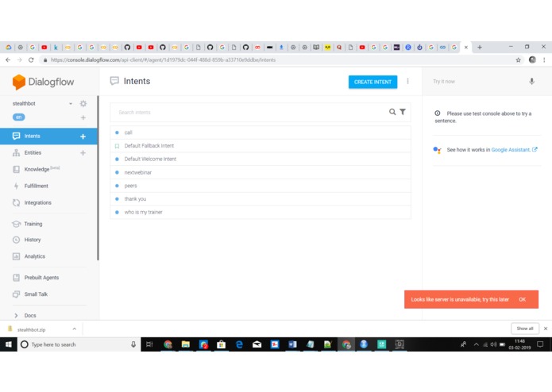552x392 pixels.
Task: Open Edge browser from taskbar
Action: click(239, 344)
